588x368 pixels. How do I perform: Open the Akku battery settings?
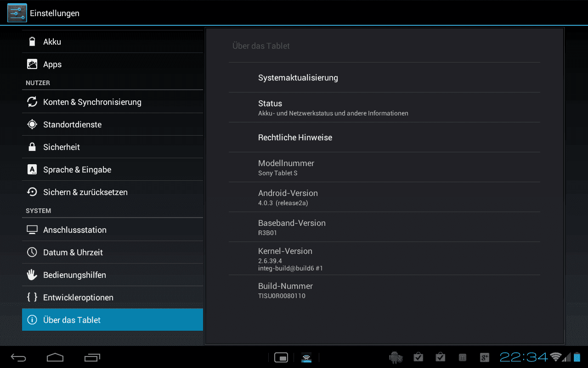click(113, 41)
